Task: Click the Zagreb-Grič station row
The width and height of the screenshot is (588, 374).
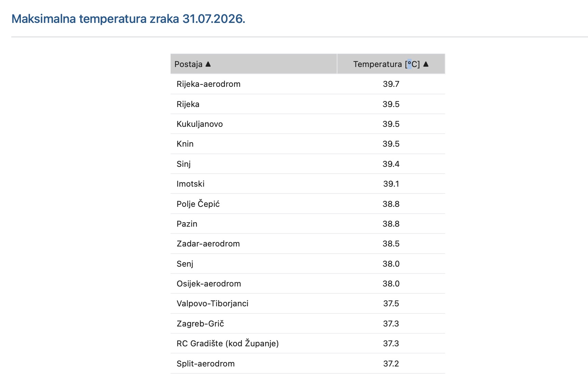Action: coord(308,324)
